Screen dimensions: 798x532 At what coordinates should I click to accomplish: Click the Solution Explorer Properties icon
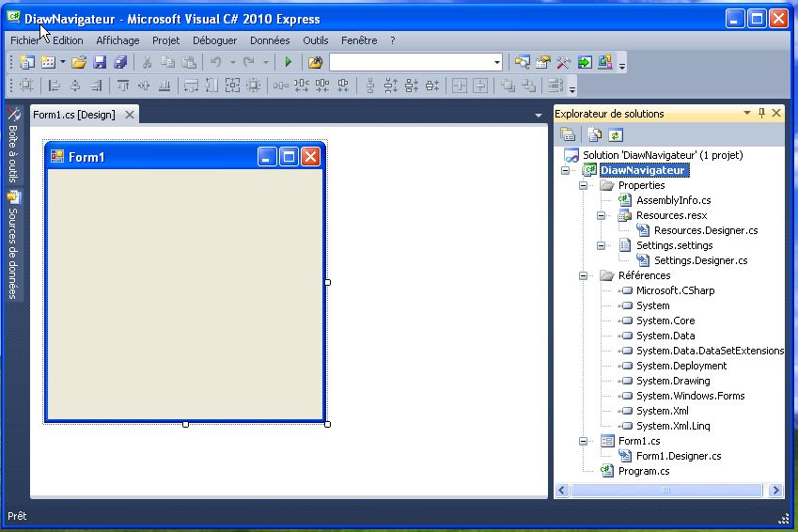(568, 135)
